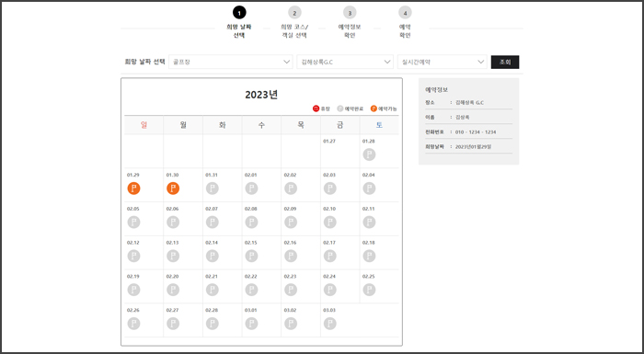Click the 02.19 date label
Screen dimensions: 644x354
(133, 277)
